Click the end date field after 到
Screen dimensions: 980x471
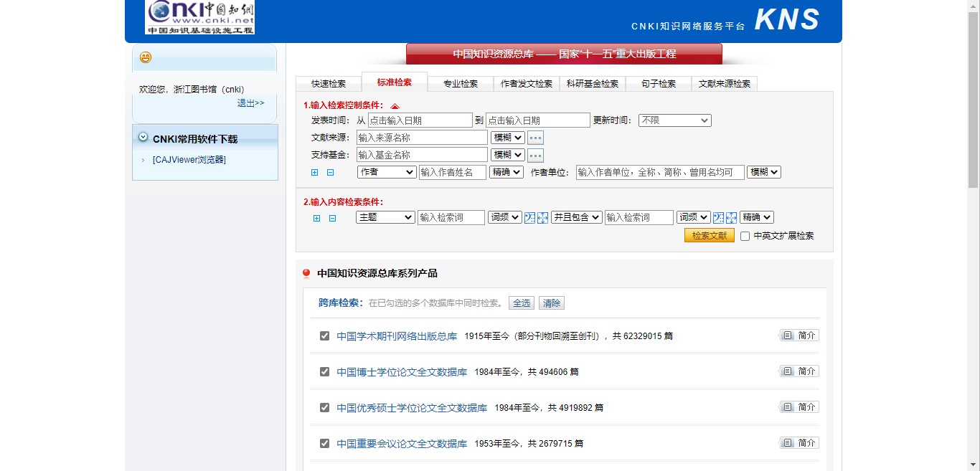click(x=538, y=120)
